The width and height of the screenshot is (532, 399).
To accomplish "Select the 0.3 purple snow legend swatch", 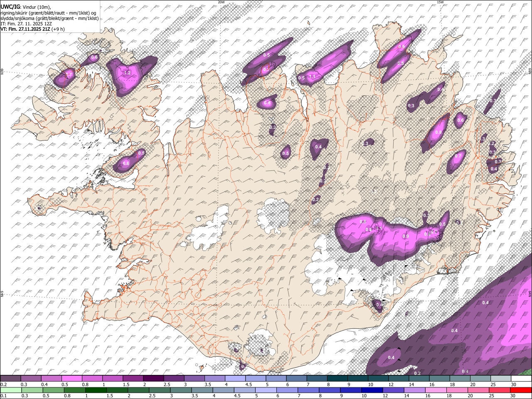I will point(31,379).
